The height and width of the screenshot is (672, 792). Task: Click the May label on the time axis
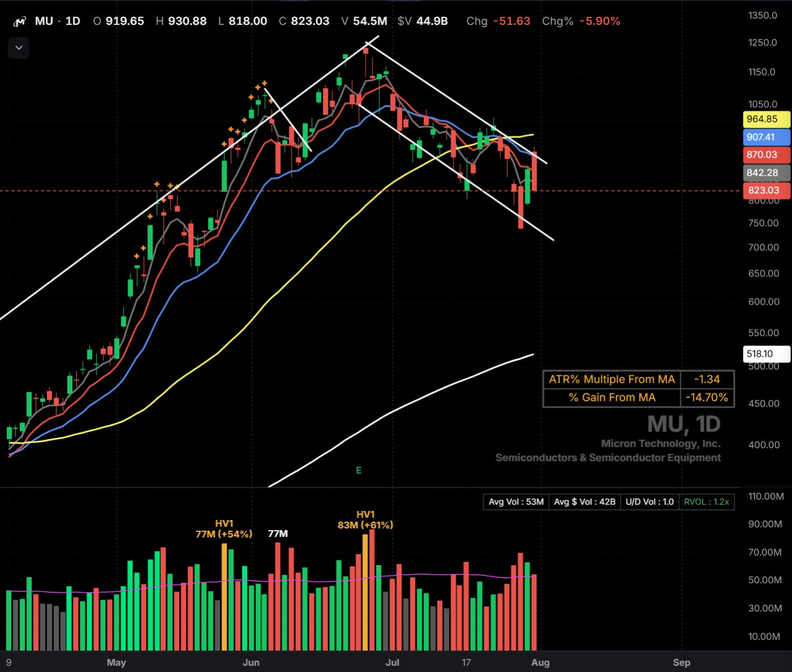click(116, 662)
